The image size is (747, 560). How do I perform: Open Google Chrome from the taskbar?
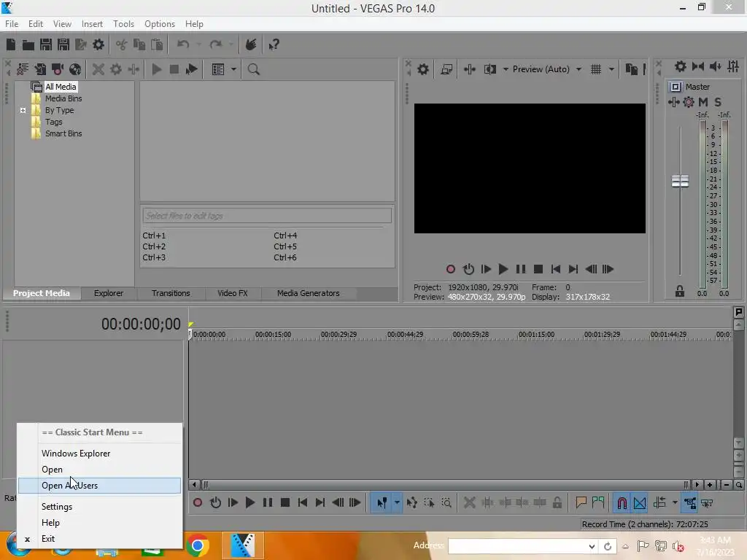[x=198, y=545]
